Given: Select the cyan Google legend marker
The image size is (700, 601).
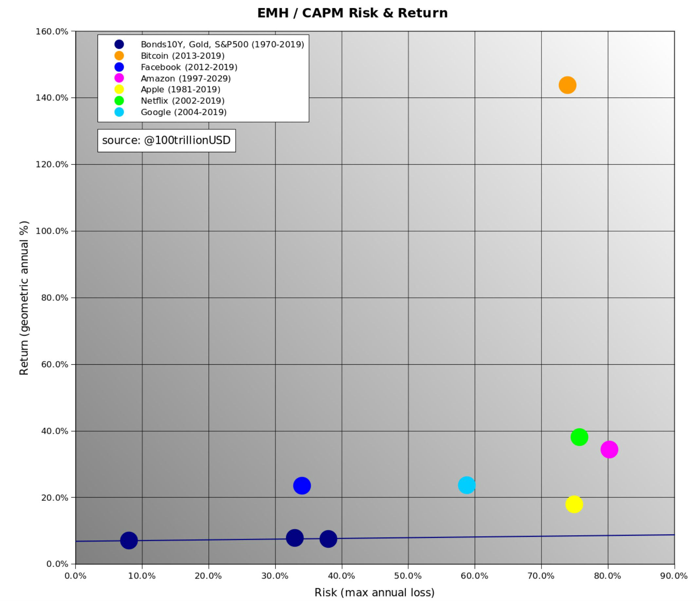Looking at the screenshot, I should pyautogui.click(x=119, y=112).
